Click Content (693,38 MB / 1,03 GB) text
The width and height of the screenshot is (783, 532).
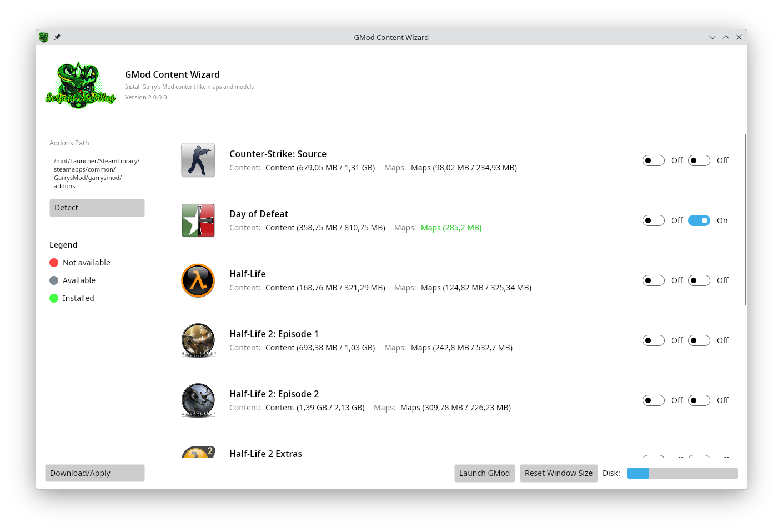point(320,348)
